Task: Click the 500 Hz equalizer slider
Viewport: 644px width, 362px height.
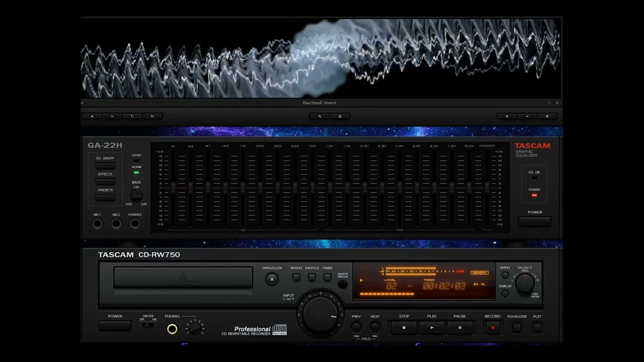Action: click(295, 189)
